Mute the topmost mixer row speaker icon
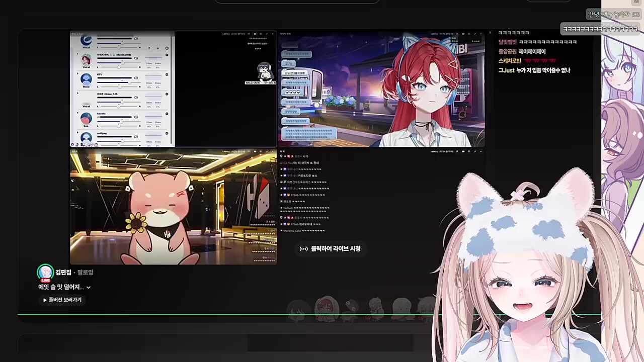The width and height of the screenshot is (644, 362). pyautogui.click(x=136, y=39)
